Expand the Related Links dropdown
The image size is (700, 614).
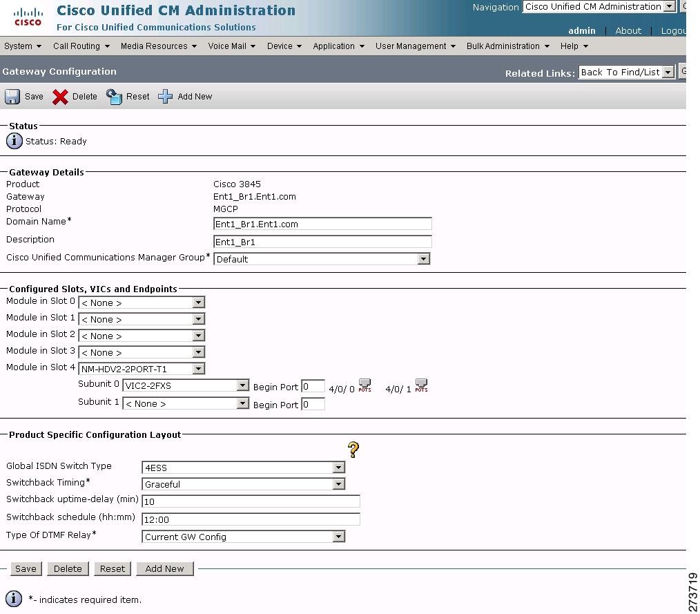[626, 72]
